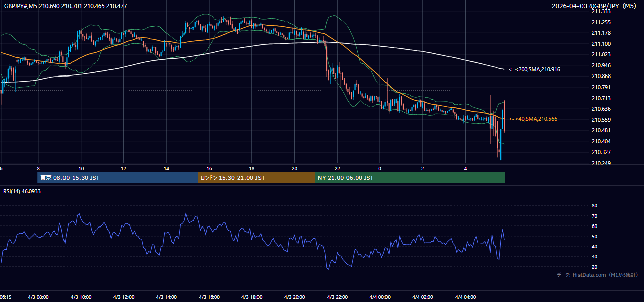Select the 200 SMA 210.916 label

click(x=535, y=69)
